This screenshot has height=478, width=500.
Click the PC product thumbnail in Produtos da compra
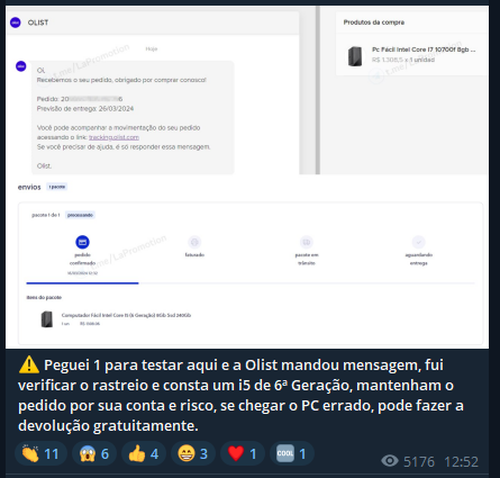(x=355, y=56)
